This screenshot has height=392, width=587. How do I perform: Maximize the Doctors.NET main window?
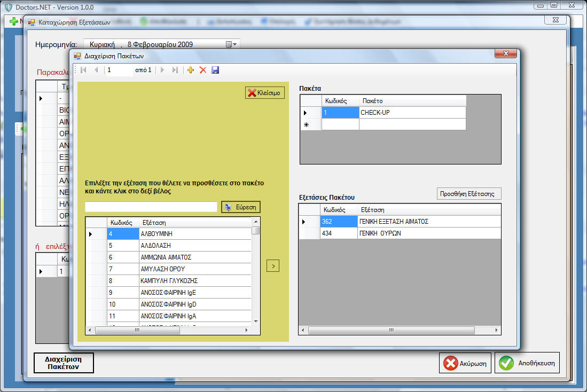click(x=554, y=5)
